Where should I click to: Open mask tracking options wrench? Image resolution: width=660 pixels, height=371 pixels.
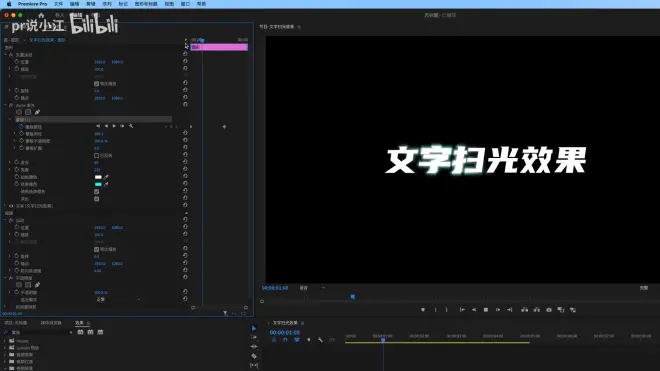(131, 126)
